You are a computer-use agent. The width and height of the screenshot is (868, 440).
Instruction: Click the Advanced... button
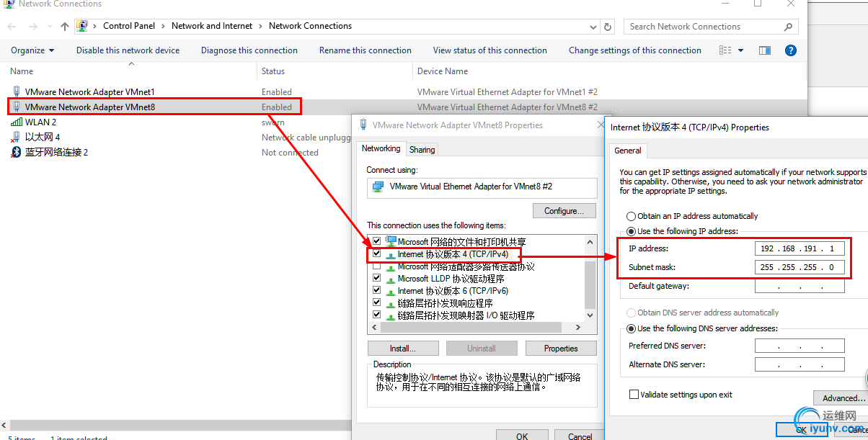pos(841,398)
